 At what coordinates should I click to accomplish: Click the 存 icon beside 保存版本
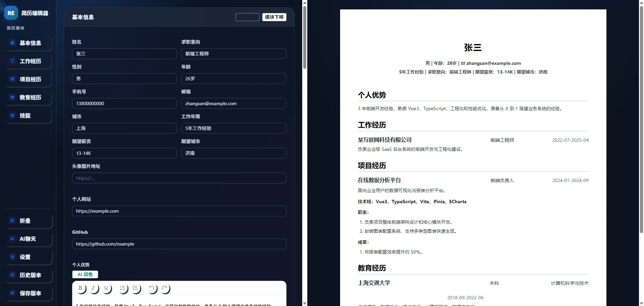[12, 293]
